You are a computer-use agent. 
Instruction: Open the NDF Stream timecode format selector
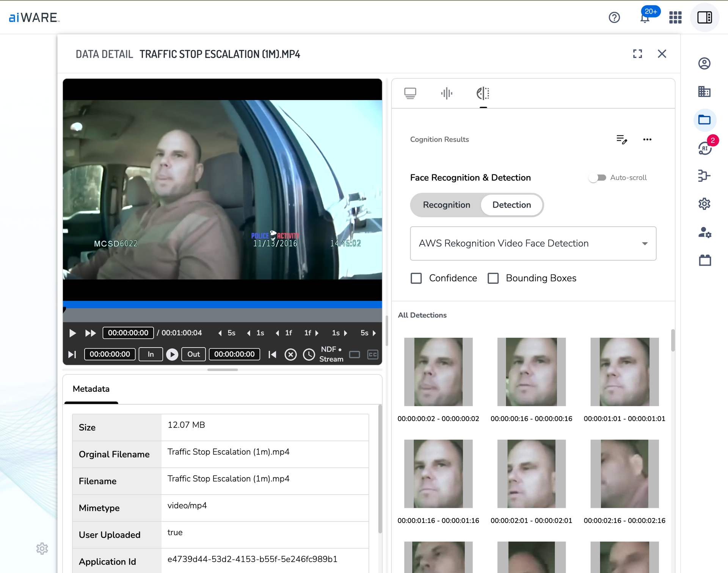pos(331,354)
